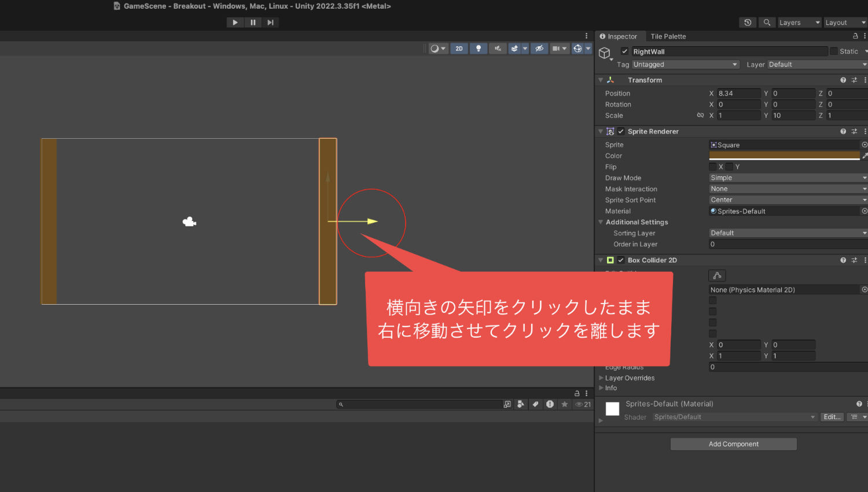The height and width of the screenshot is (492, 868).
Task: Open the Sprite Renderer three-dot menu
Action: 865,132
